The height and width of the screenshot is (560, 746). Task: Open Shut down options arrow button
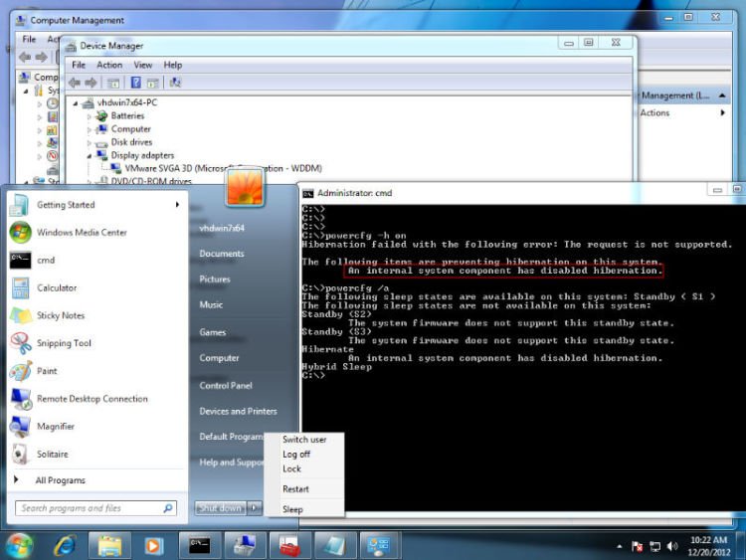pos(254,508)
